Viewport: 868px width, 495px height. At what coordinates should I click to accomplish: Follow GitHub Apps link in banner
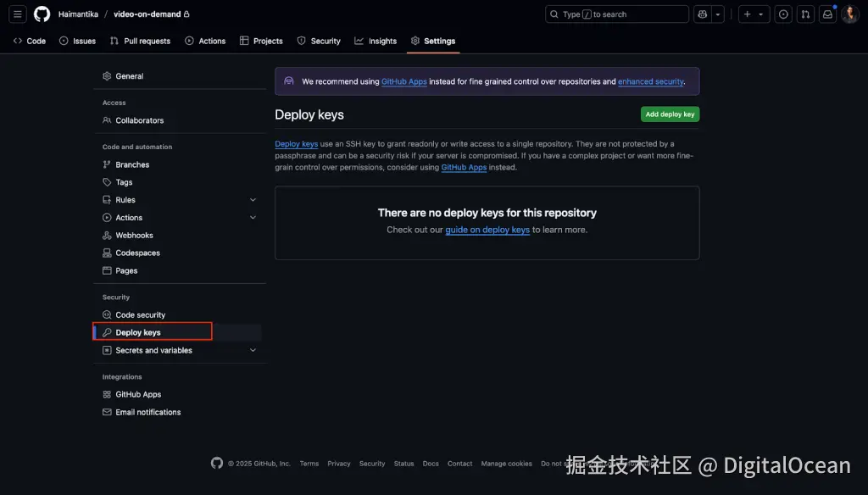[404, 82]
